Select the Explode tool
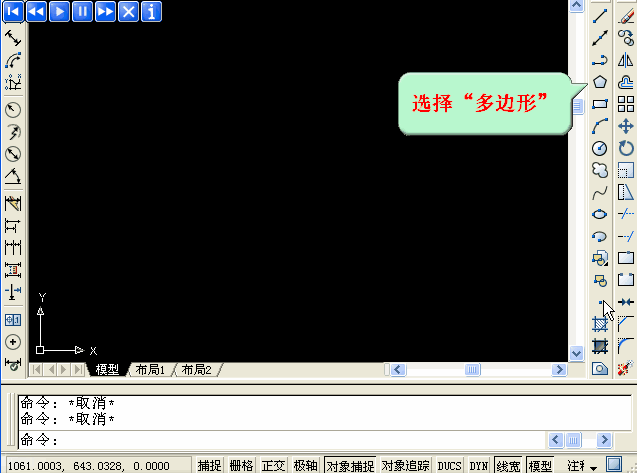Image resolution: width=637 pixels, height=473 pixels. 626,369
